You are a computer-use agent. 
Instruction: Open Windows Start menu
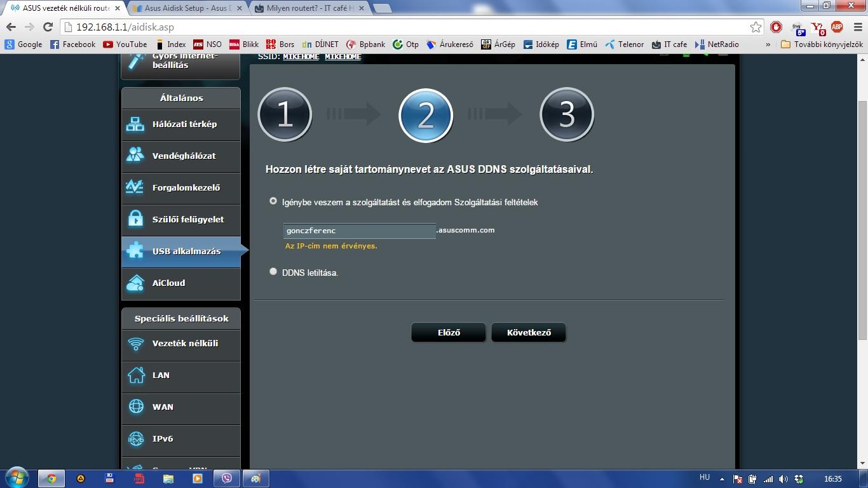(16, 478)
